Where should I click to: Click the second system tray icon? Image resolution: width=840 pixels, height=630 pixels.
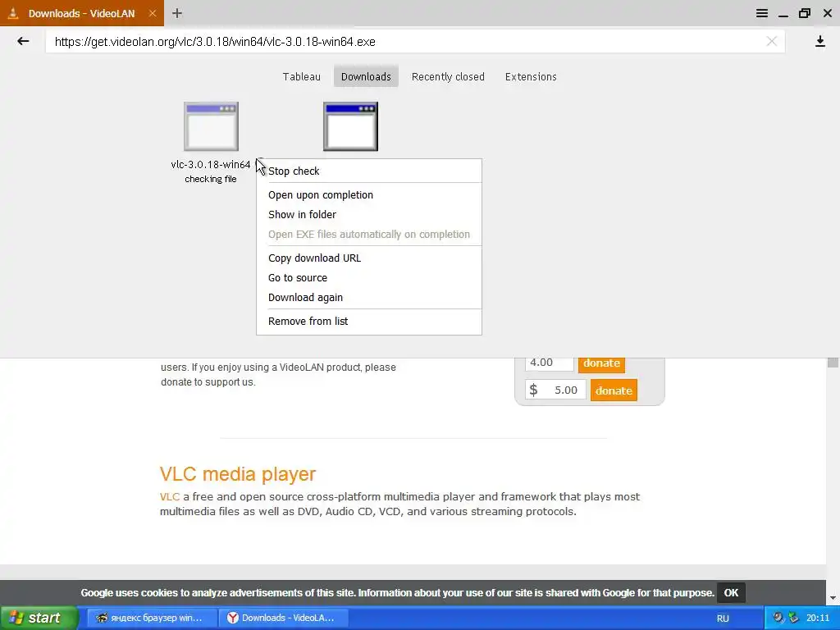[793, 618]
